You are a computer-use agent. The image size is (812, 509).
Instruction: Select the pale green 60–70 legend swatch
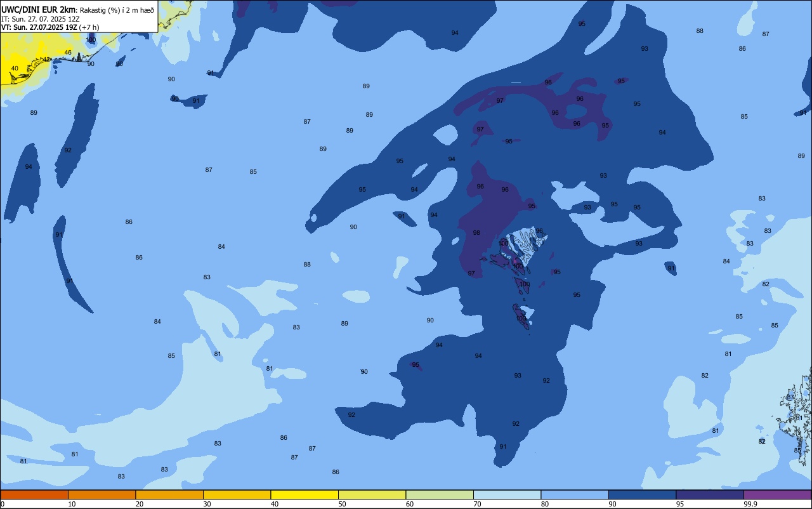(440, 494)
